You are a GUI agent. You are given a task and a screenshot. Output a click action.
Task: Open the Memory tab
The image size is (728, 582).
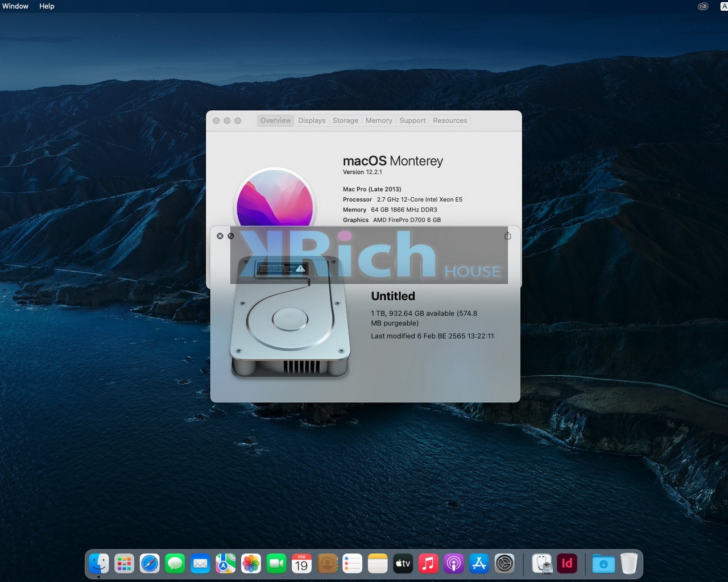379,120
